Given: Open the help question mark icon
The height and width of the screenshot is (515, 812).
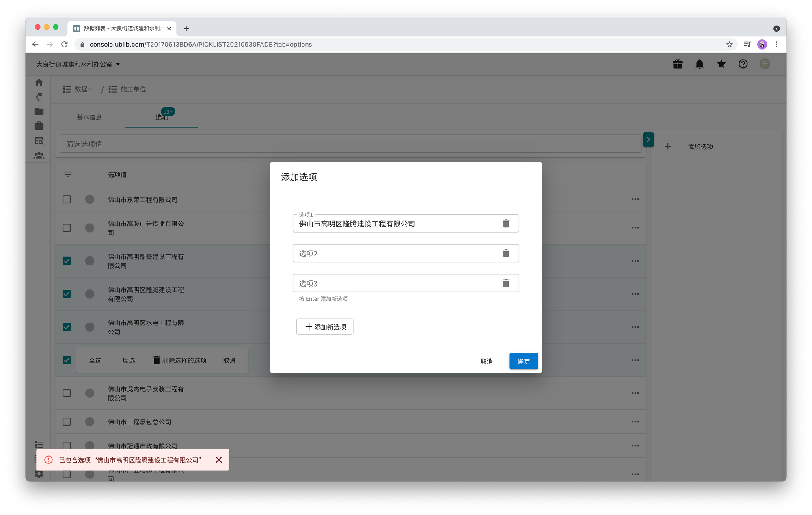Looking at the screenshot, I should pyautogui.click(x=743, y=64).
